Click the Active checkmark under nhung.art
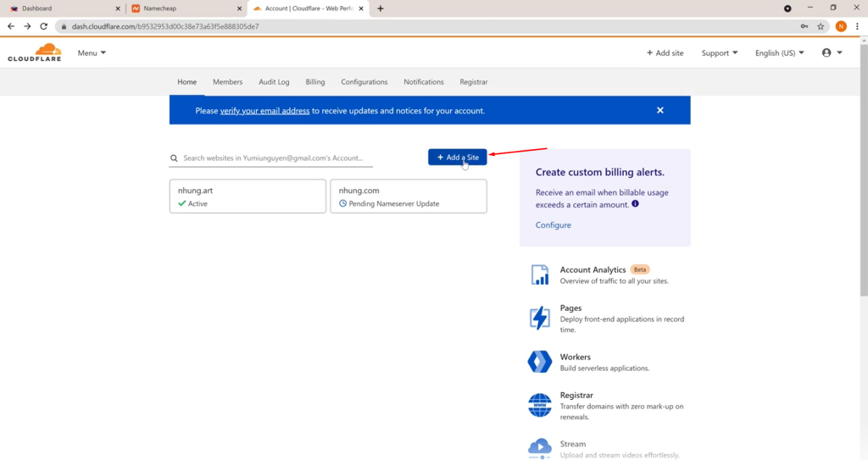Viewport: 868px width, 460px height. [x=182, y=203]
